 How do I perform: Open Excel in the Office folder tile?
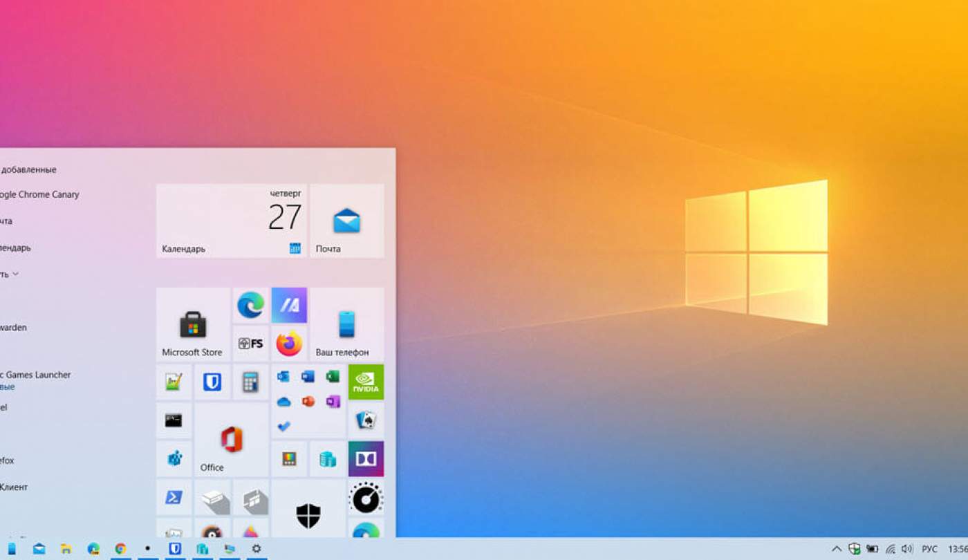pyautogui.click(x=333, y=377)
